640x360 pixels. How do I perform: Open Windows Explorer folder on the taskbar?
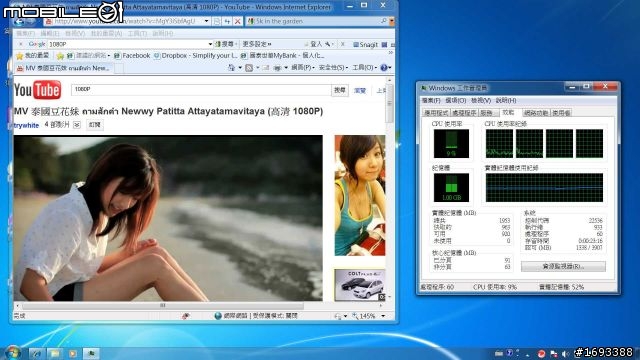[x=54, y=353]
